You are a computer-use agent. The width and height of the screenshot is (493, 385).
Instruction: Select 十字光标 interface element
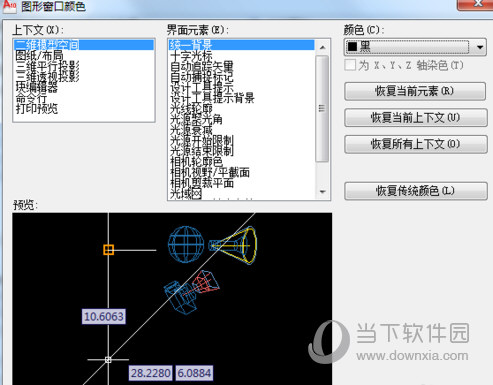[x=191, y=55]
